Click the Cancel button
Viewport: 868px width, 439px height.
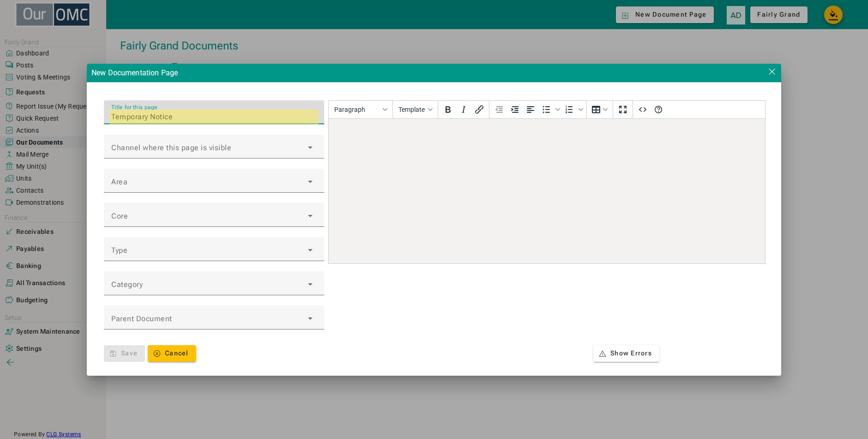pos(172,354)
